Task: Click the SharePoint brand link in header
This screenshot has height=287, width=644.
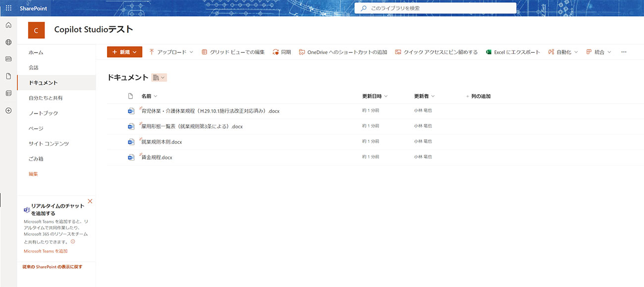Action: pyautogui.click(x=33, y=8)
